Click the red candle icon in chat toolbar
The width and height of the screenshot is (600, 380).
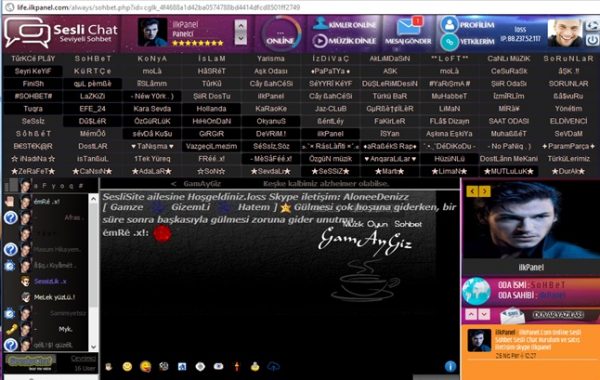(237, 367)
